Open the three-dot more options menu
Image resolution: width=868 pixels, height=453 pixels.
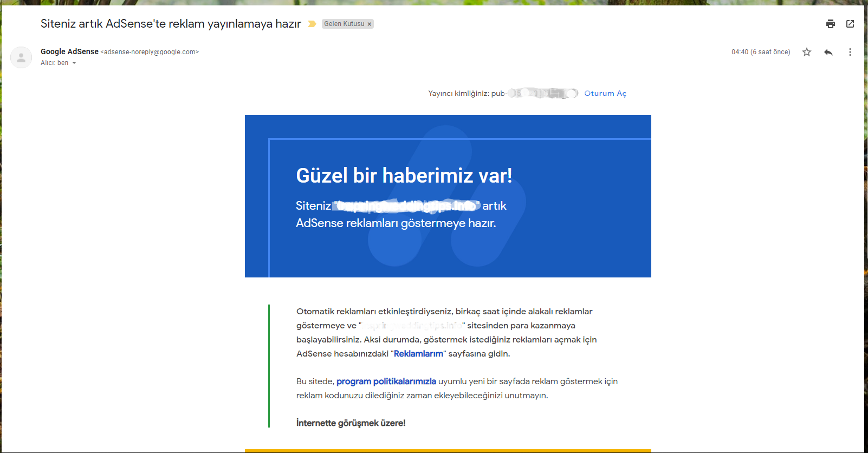click(x=850, y=52)
